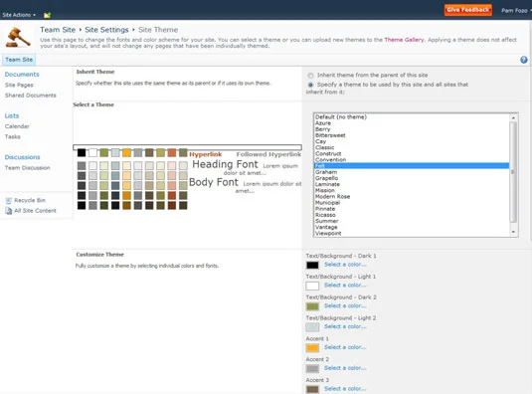Open Documents in the left navigation

coord(22,75)
